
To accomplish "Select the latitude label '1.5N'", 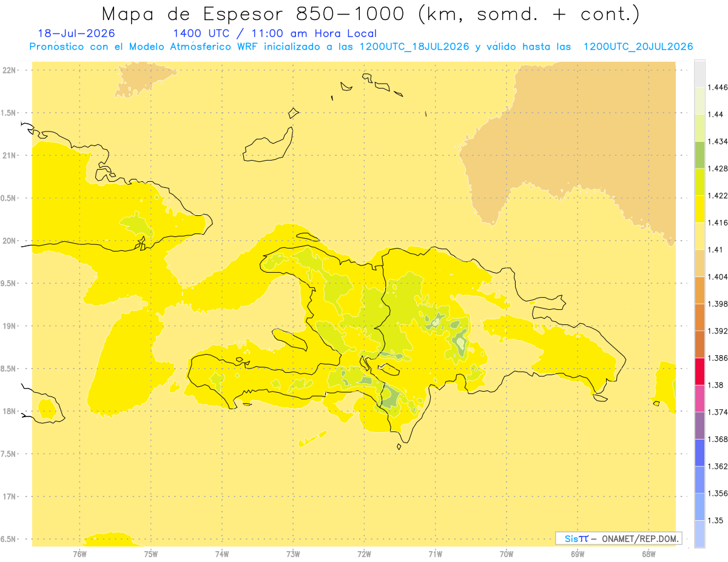I will (x=9, y=113).
